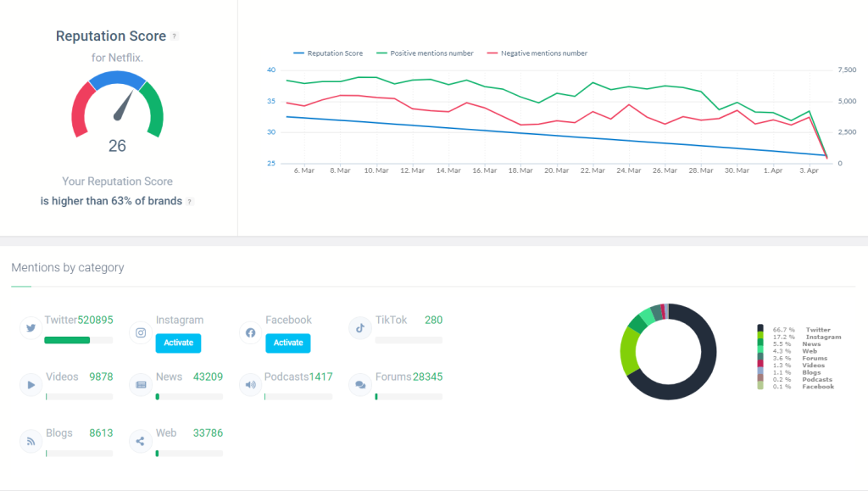Toggle Positive mentions number legend series
Image resolution: width=868 pixels, height=491 pixels.
tap(425, 53)
